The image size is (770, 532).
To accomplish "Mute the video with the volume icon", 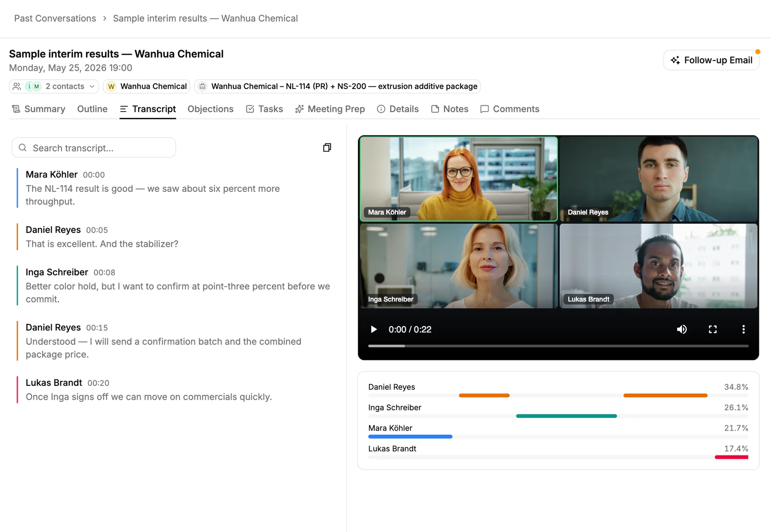I will point(682,329).
